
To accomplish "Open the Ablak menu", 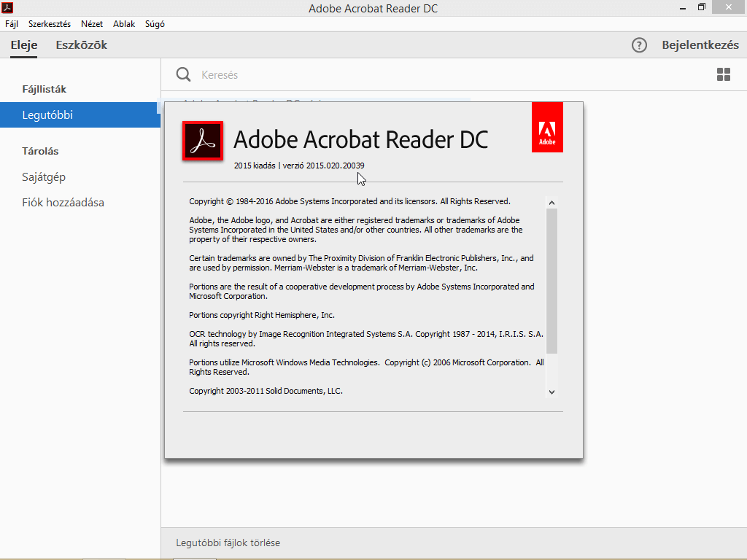I will [124, 24].
